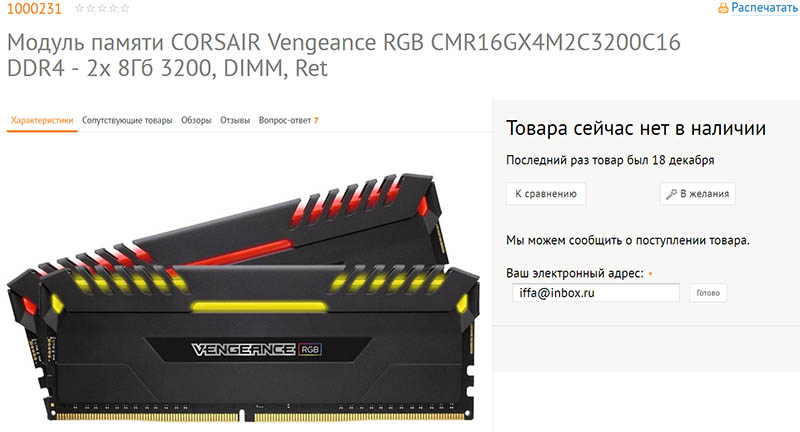The width and height of the screenshot is (800, 432).
Task: Click the product title heading
Action: pyautogui.click(x=343, y=55)
